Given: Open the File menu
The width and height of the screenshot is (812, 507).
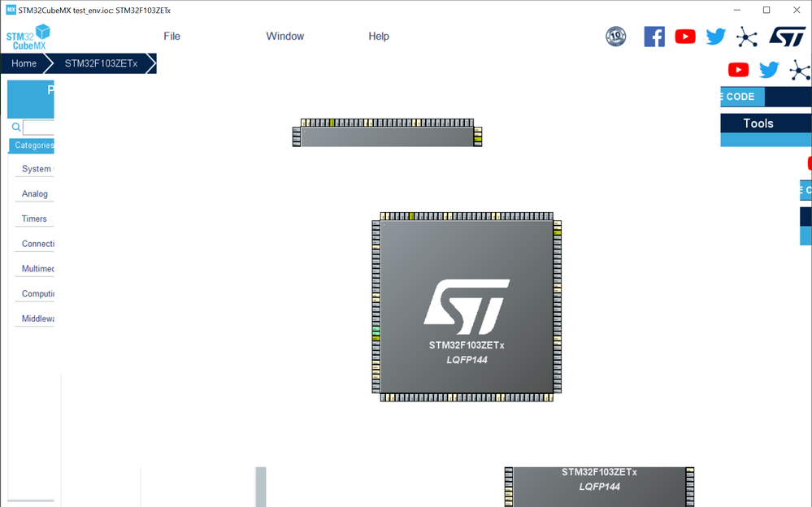Looking at the screenshot, I should coord(172,37).
